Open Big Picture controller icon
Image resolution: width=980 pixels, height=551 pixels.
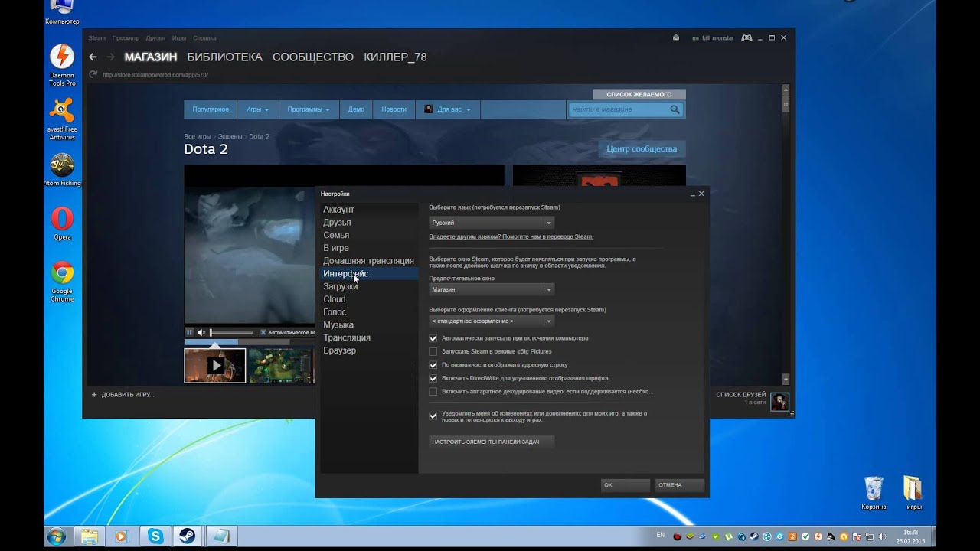746,37
